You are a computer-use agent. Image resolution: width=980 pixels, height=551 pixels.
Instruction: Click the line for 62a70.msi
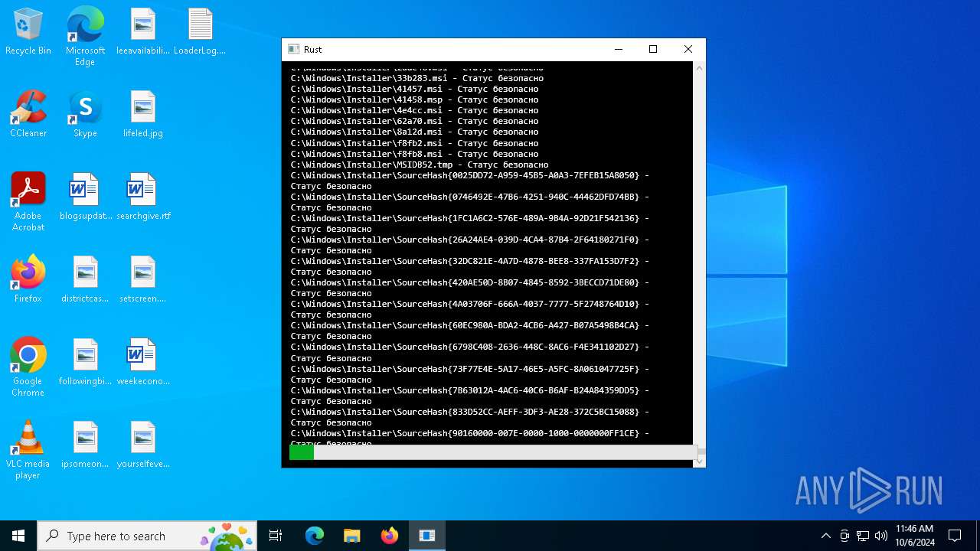[414, 121]
